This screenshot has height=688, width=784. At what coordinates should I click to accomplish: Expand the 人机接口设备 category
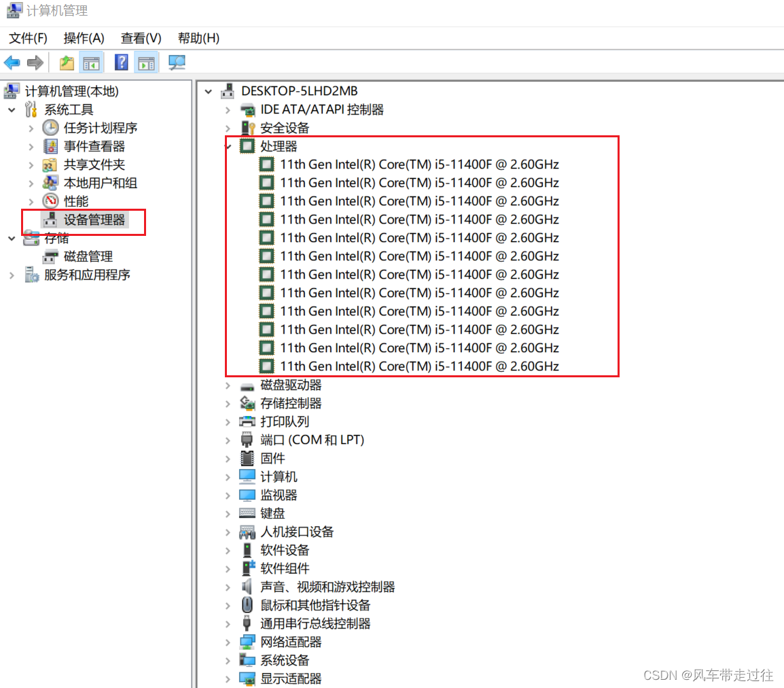tap(228, 532)
